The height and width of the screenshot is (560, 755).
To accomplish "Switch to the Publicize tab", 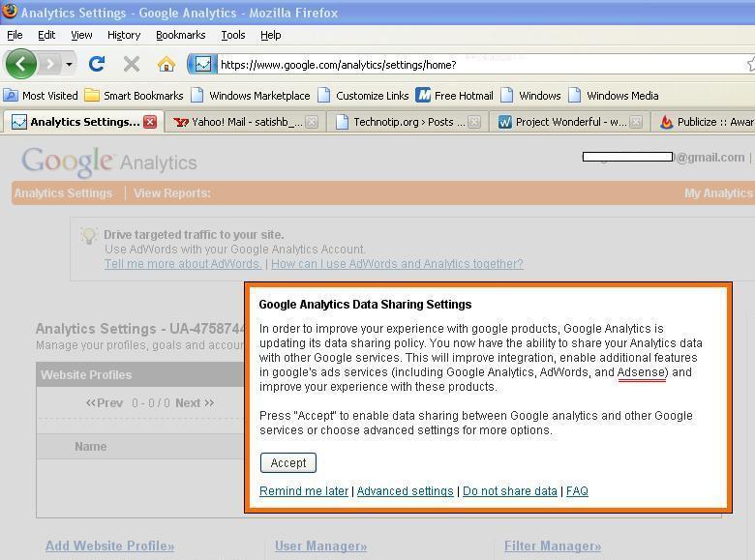I will pyautogui.click(x=706, y=122).
